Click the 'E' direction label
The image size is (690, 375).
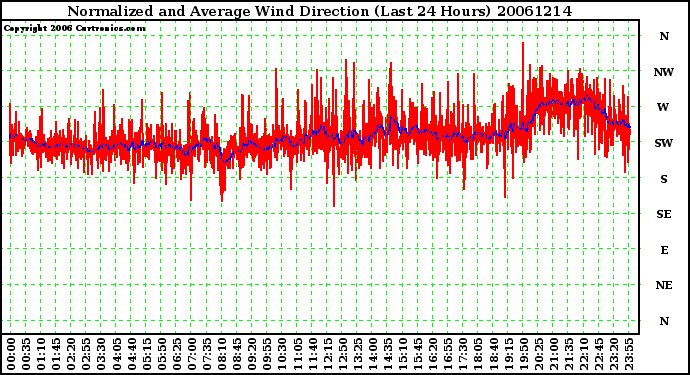click(664, 250)
